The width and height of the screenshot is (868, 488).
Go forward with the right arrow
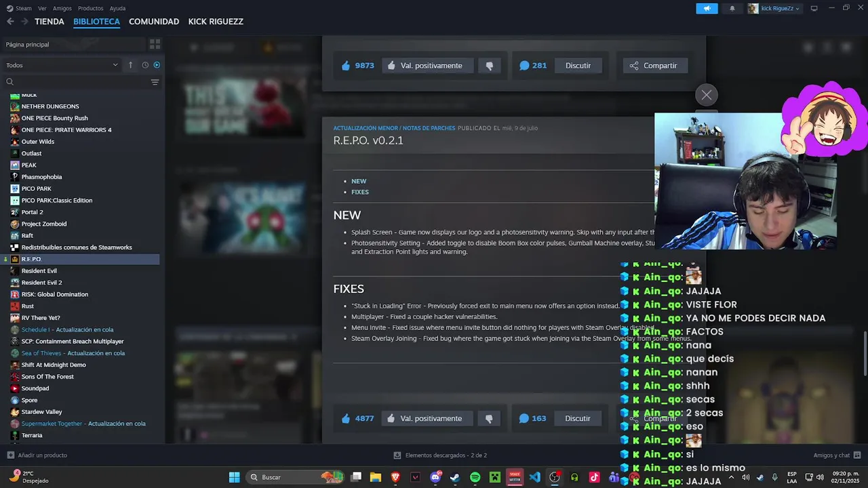tap(24, 22)
